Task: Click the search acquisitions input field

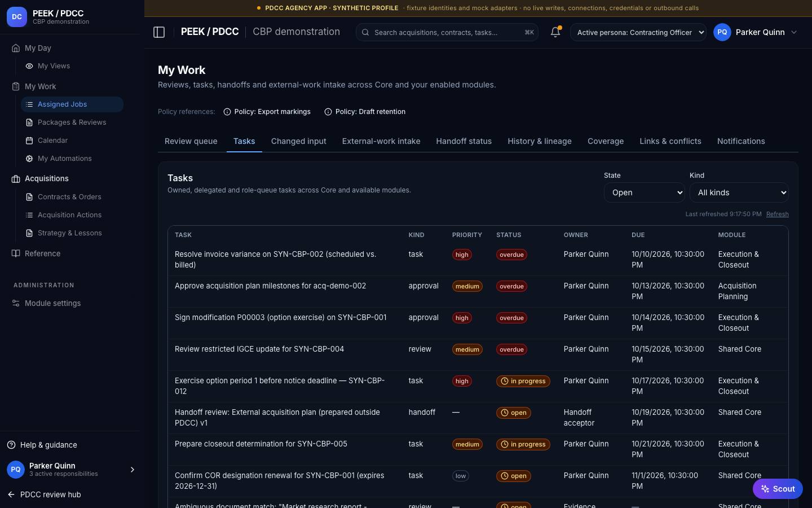Action: [447, 32]
